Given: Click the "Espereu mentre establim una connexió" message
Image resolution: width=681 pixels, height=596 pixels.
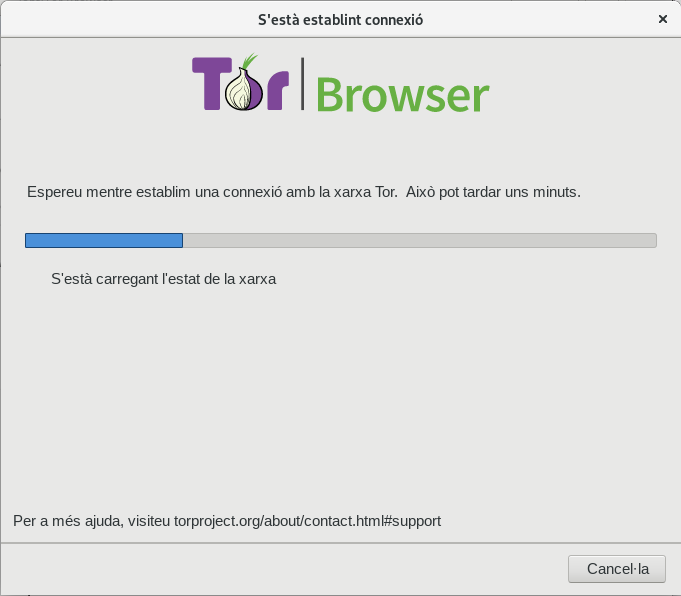Looking at the screenshot, I should (304, 192).
